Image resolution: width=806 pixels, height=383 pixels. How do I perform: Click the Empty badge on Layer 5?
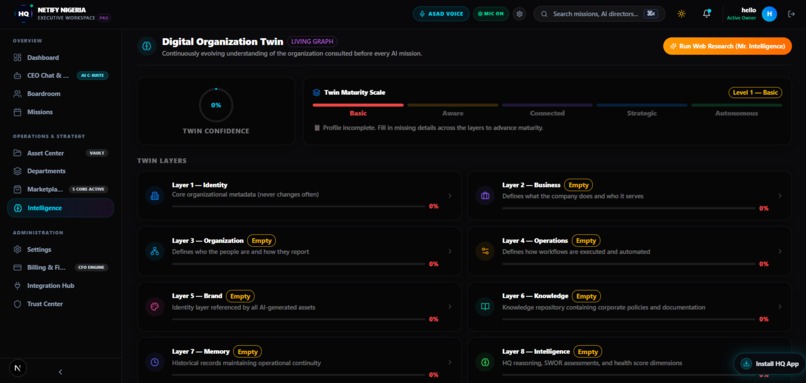pos(240,296)
